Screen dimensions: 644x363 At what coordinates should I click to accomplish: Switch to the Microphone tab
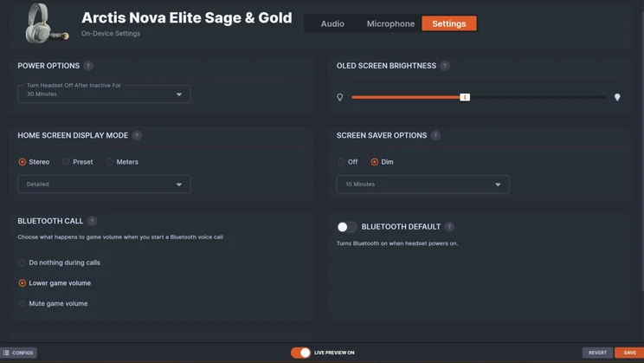[390, 24]
